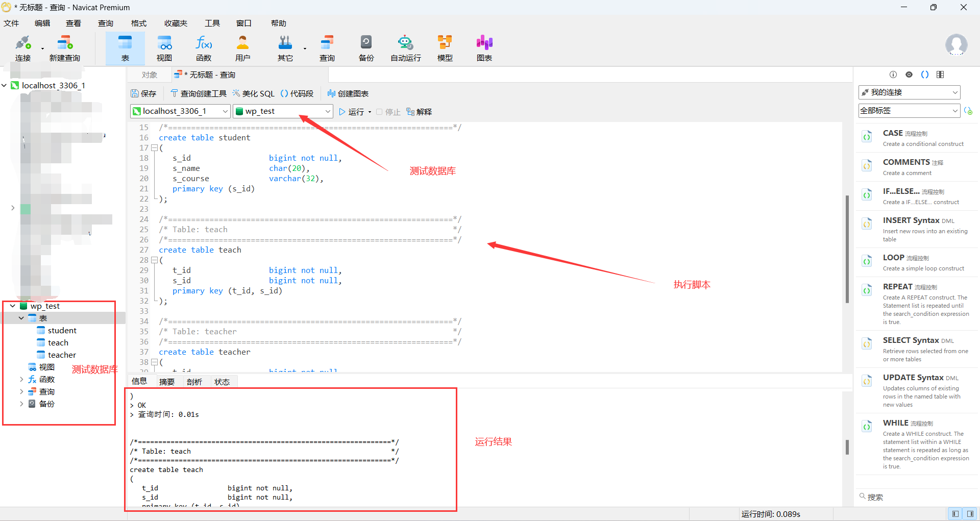
Task: Open the 工具 tools menu
Action: pyautogui.click(x=212, y=23)
